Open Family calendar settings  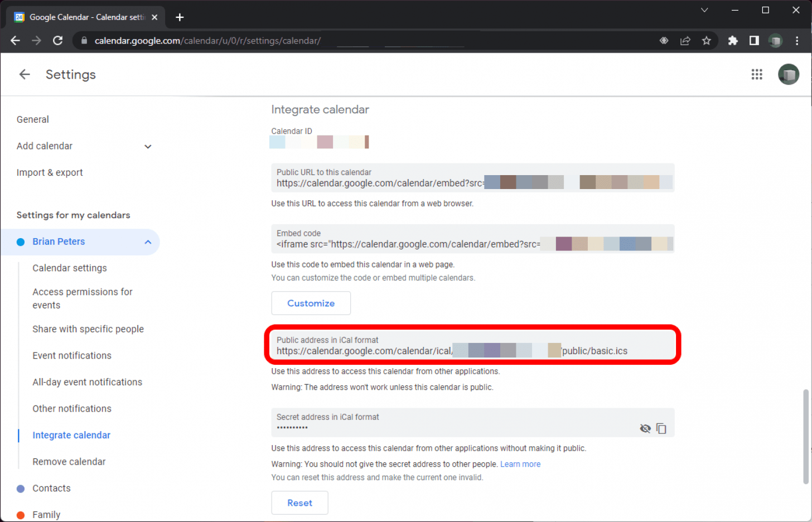tap(46, 515)
